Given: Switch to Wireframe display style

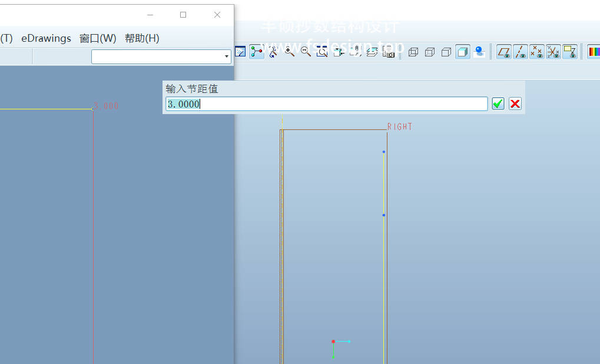Looking at the screenshot, I should (413, 52).
